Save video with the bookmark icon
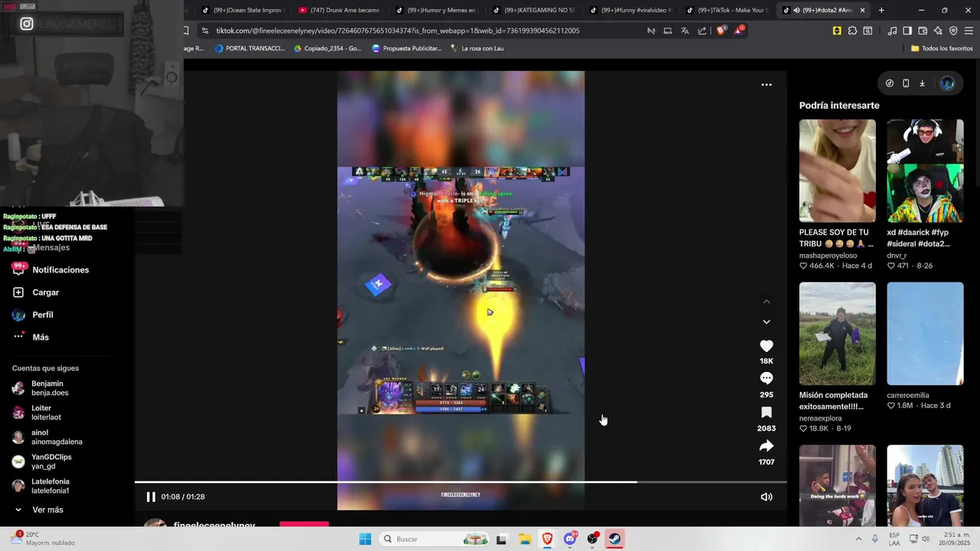The width and height of the screenshot is (980, 551). tap(766, 412)
